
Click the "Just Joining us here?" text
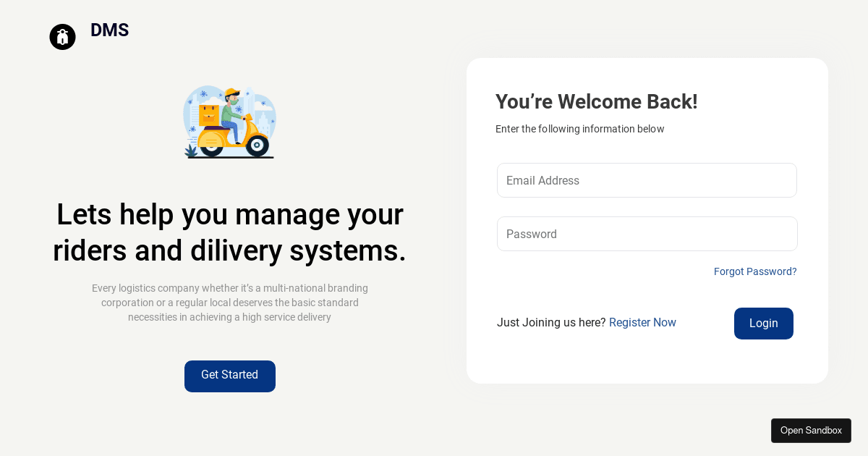tap(551, 323)
